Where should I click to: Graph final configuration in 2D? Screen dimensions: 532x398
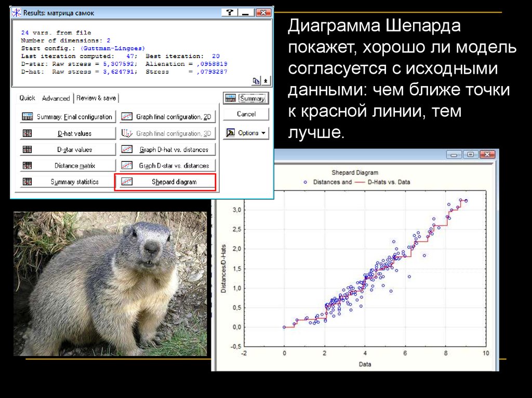coord(168,117)
